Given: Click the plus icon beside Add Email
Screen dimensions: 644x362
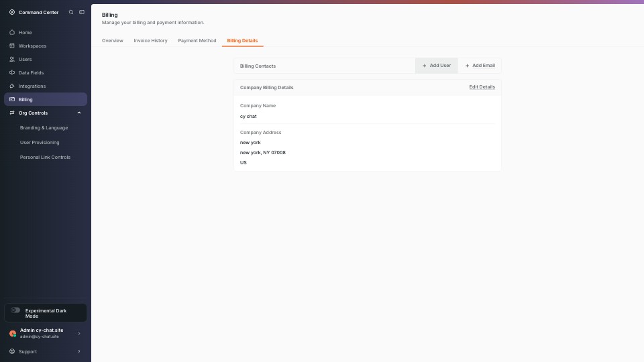Looking at the screenshot, I should (467, 66).
